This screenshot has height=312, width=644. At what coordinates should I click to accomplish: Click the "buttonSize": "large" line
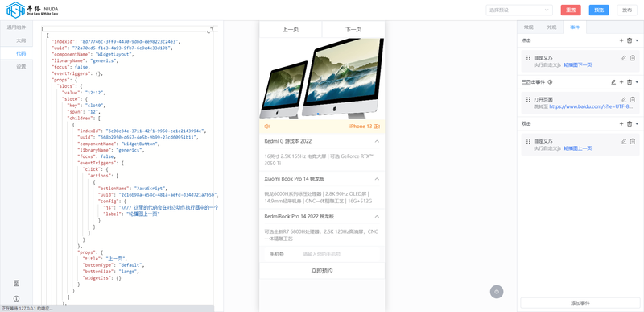(111, 272)
